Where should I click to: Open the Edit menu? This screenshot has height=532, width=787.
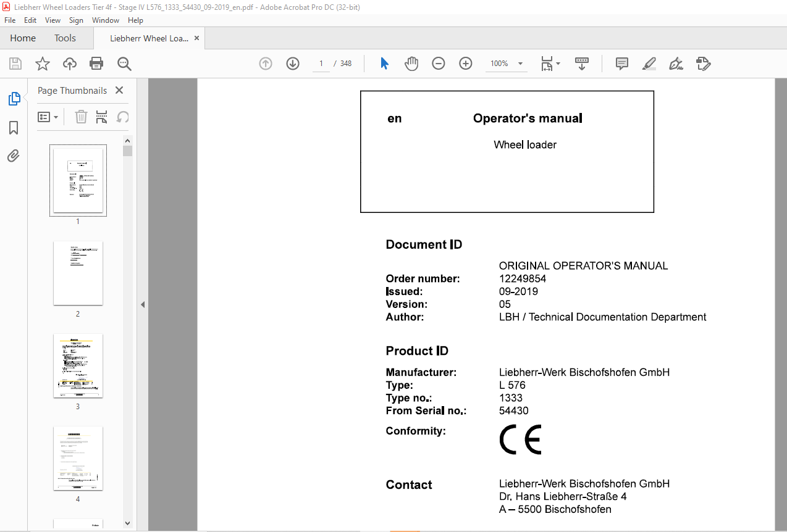[x=30, y=20]
